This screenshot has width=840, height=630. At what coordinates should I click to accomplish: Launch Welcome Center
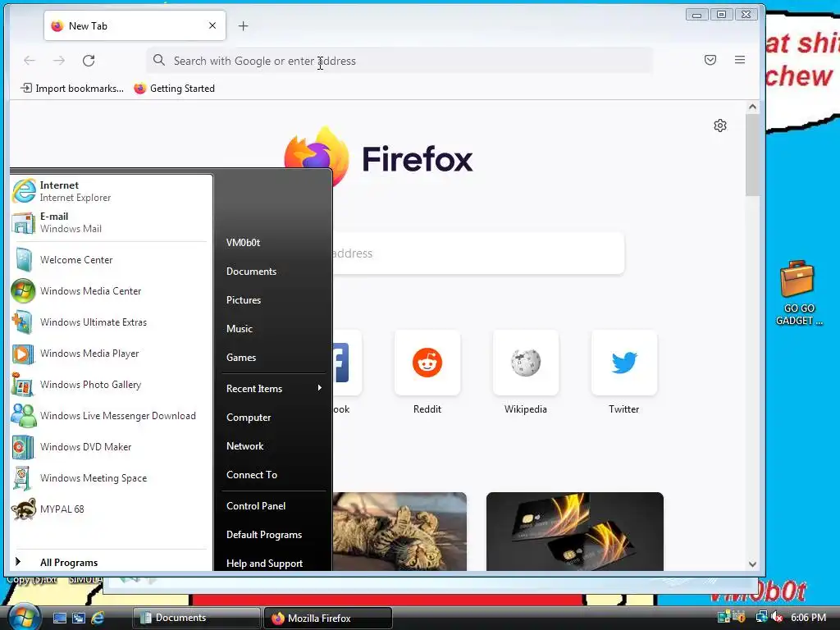point(110,260)
